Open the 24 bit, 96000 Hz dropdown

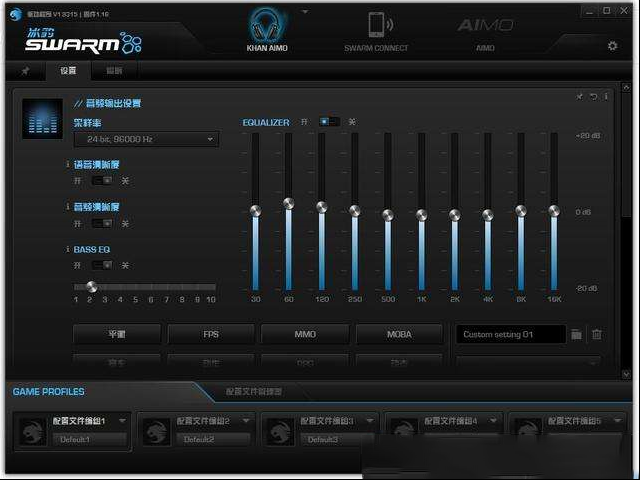pyautogui.click(x=147, y=139)
